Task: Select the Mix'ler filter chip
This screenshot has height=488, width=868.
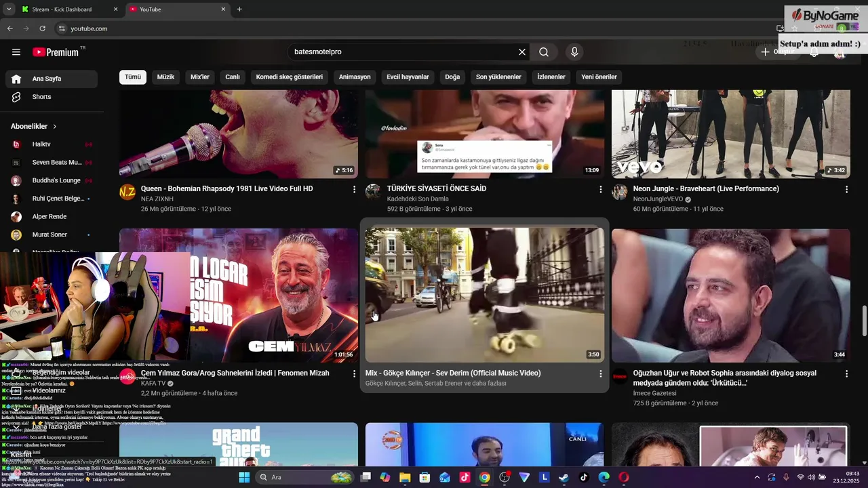Action: pos(200,77)
